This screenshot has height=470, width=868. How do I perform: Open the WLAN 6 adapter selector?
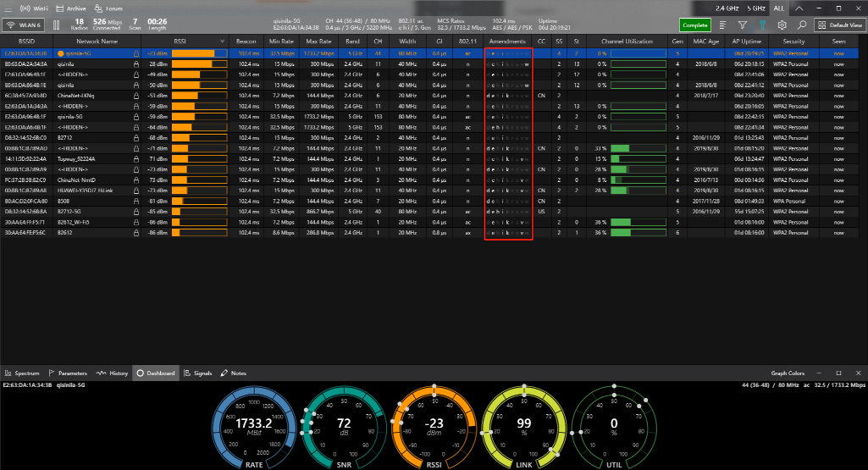25,25
